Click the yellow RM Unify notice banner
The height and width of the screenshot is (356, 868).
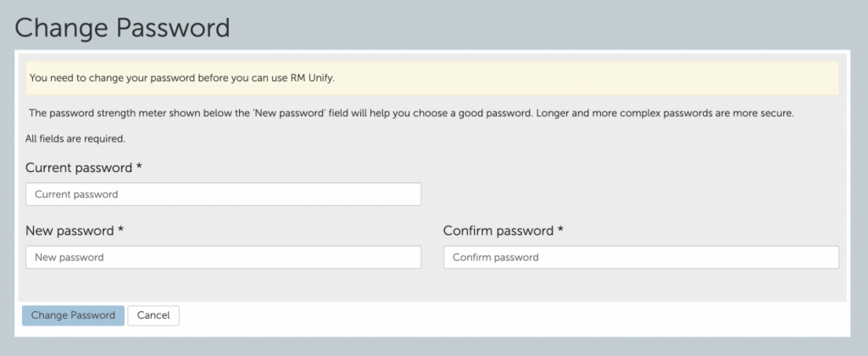click(431, 78)
